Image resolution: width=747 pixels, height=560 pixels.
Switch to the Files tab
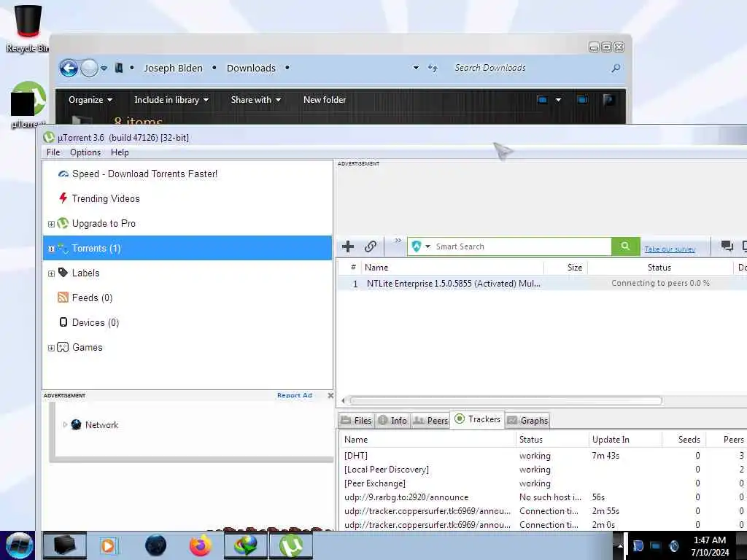356,421
